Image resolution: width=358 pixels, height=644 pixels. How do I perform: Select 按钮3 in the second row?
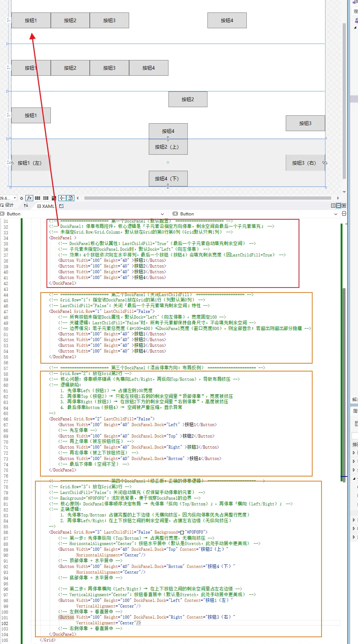[109, 68]
